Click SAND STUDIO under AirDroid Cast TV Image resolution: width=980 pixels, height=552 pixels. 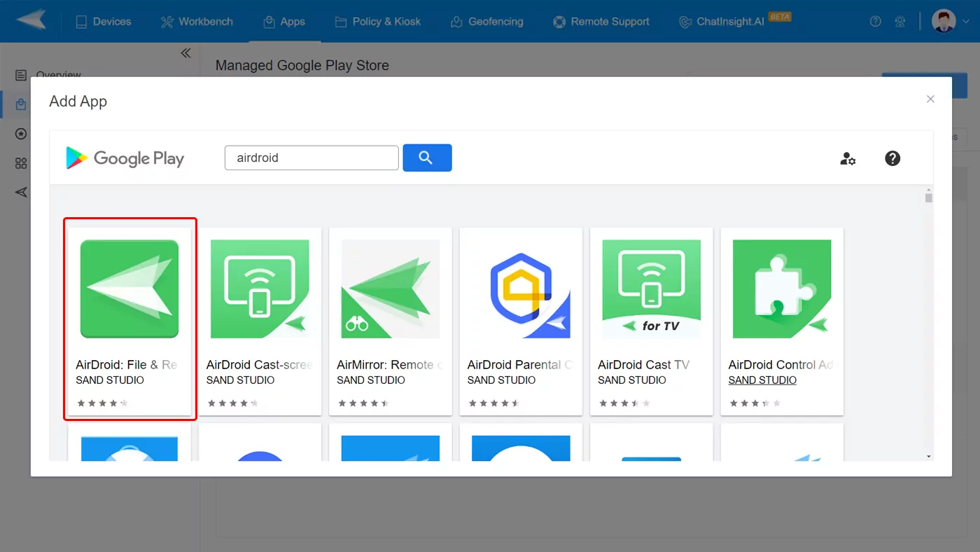632,380
